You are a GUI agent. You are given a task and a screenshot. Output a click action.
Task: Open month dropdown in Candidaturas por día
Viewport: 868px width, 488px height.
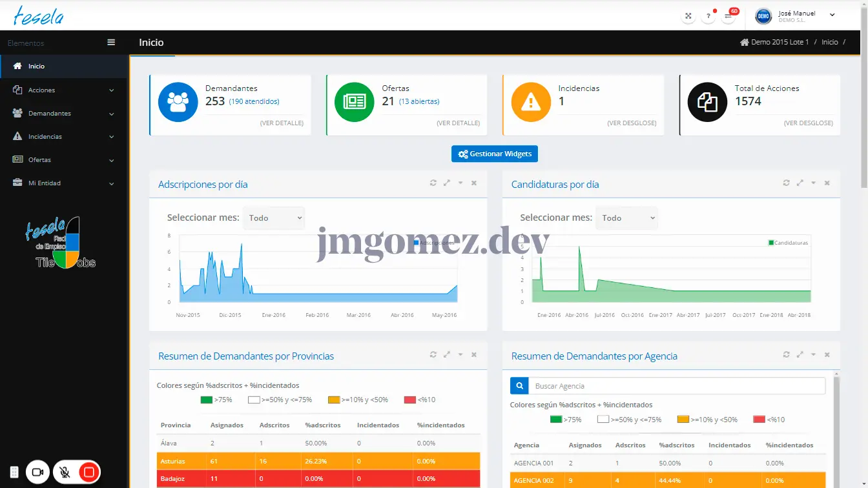(x=626, y=218)
